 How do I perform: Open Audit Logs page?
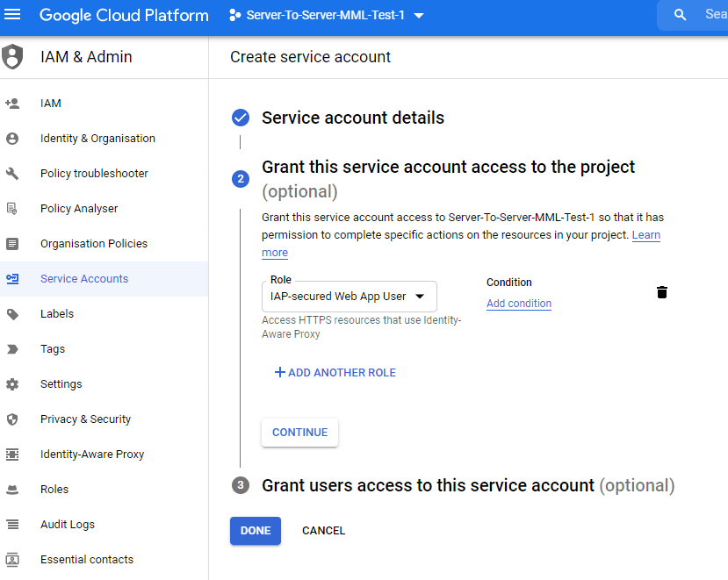pyautogui.click(x=104, y=525)
